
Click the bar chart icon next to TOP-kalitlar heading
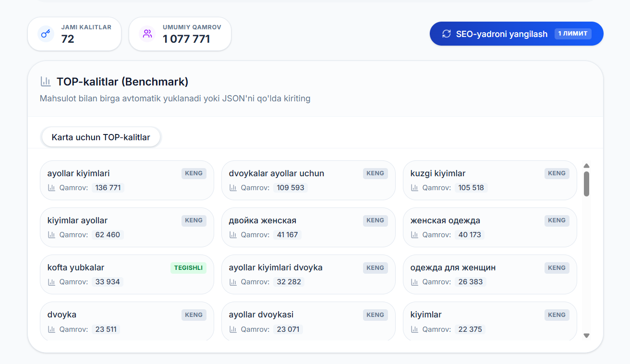(46, 82)
